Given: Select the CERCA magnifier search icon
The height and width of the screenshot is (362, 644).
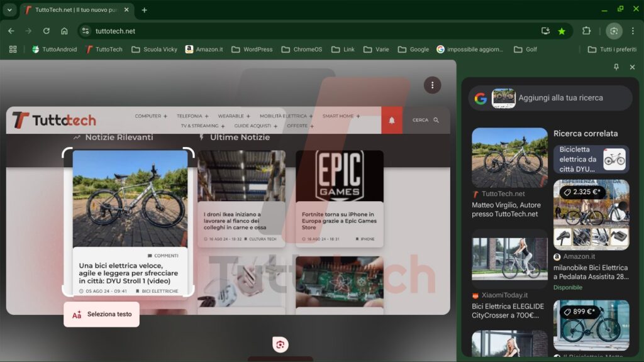Looking at the screenshot, I should 434,120.
